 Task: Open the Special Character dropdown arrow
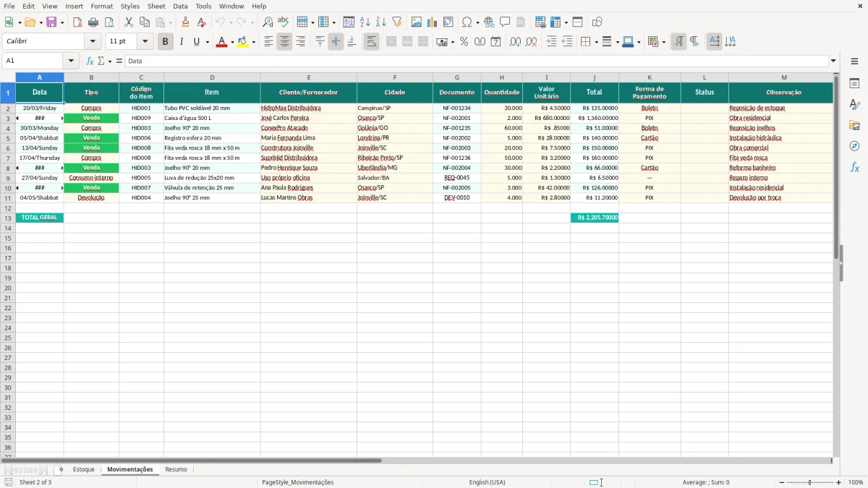click(477, 22)
